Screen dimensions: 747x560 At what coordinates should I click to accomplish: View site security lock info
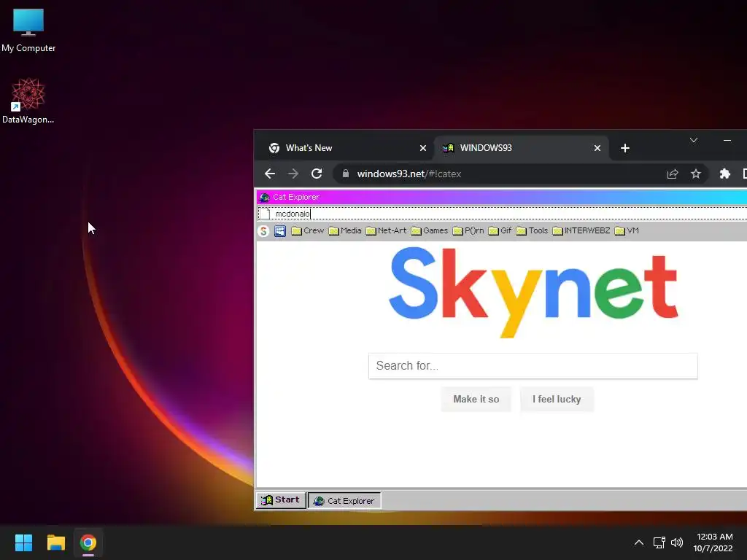tap(346, 174)
